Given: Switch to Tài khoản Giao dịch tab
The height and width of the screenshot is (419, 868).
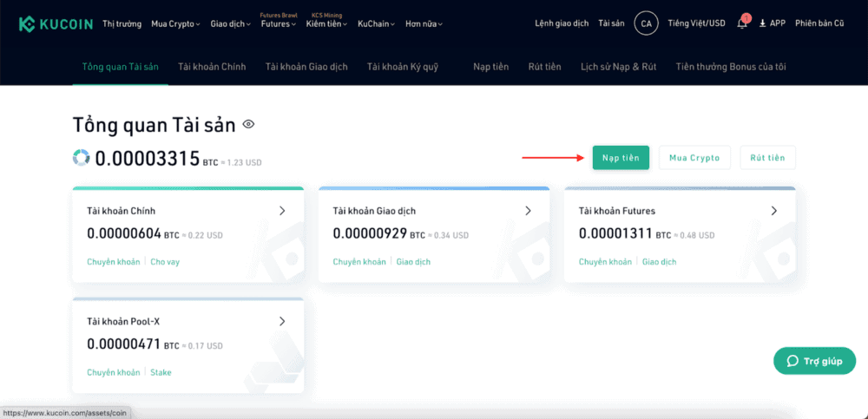Looking at the screenshot, I should (x=306, y=67).
